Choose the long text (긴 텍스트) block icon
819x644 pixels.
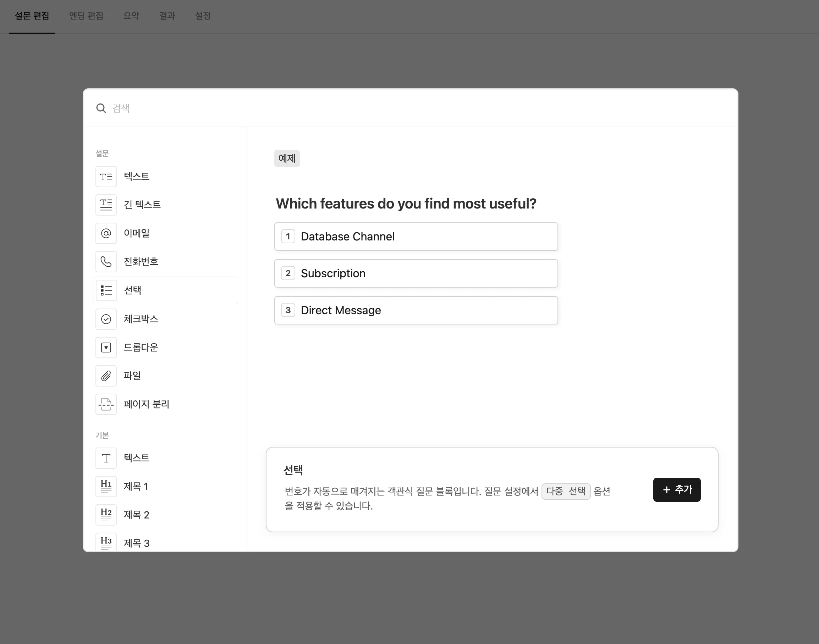(x=106, y=205)
